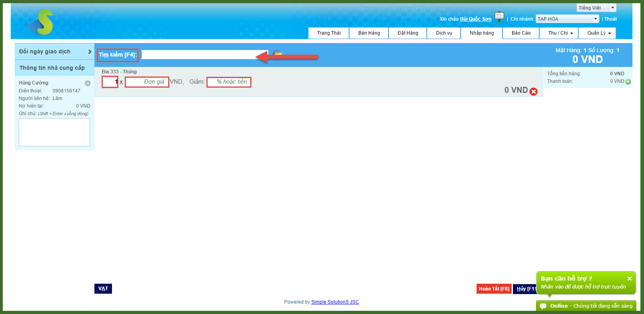Click the signboard icon beside username
Screen dimensions: 644x314
pos(499,17)
